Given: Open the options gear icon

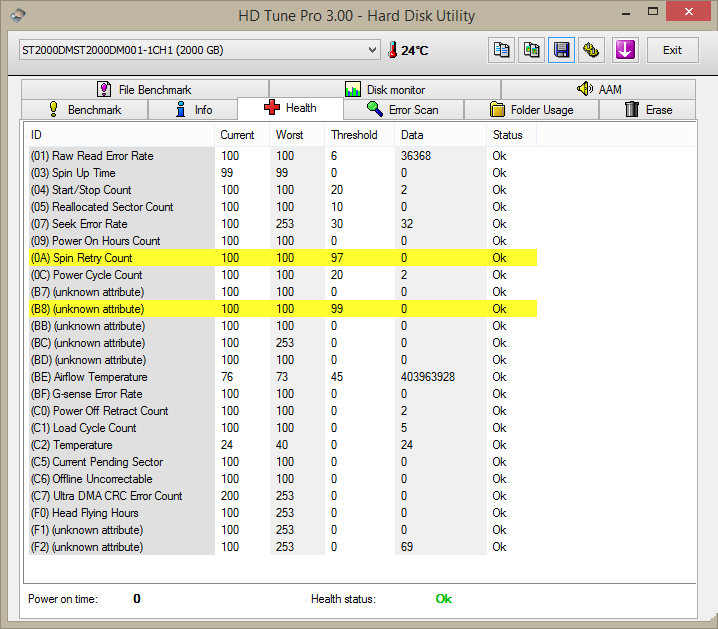Looking at the screenshot, I should click(x=591, y=50).
